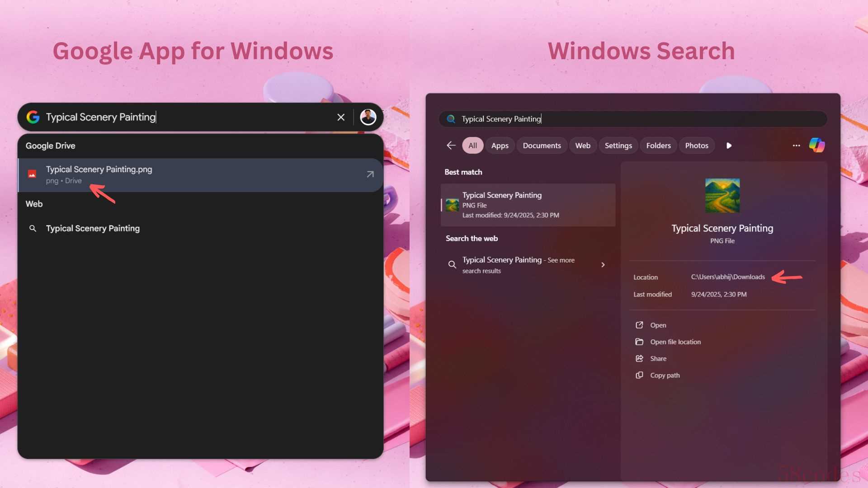This screenshot has height=488, width=868.
Task: Select the All filter tab
Action: 472,145
